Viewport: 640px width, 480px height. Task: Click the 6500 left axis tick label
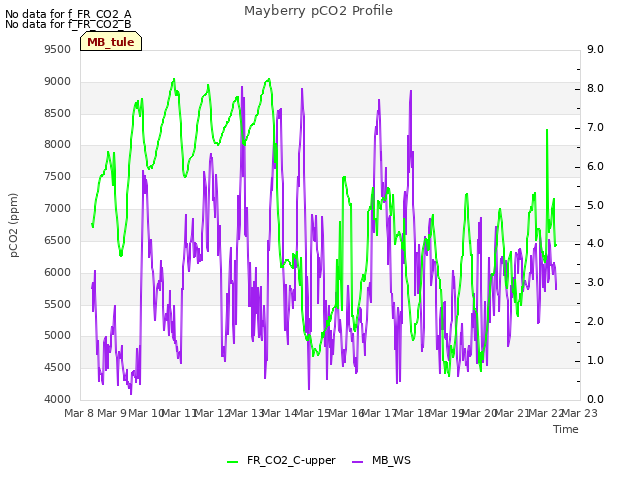pos(58,240)
